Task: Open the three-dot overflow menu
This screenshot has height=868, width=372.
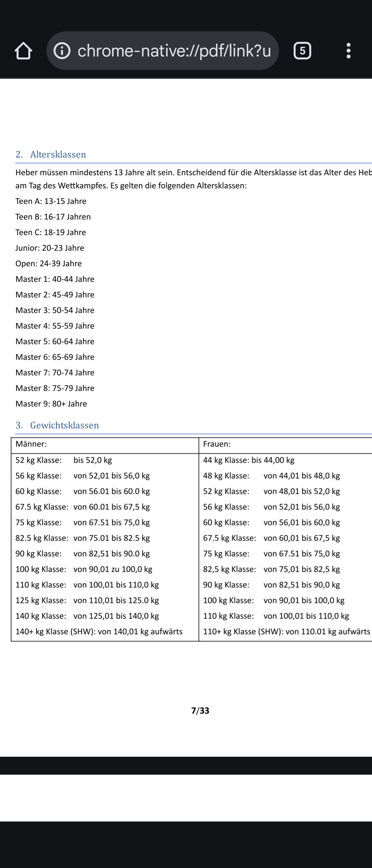Action: pos(348,51)
